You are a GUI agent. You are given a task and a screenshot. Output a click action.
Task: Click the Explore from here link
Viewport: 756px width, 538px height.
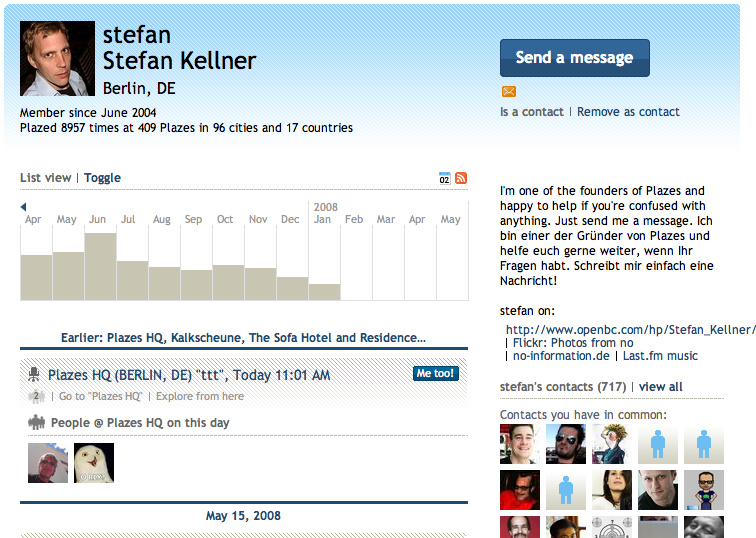[198, 396]
